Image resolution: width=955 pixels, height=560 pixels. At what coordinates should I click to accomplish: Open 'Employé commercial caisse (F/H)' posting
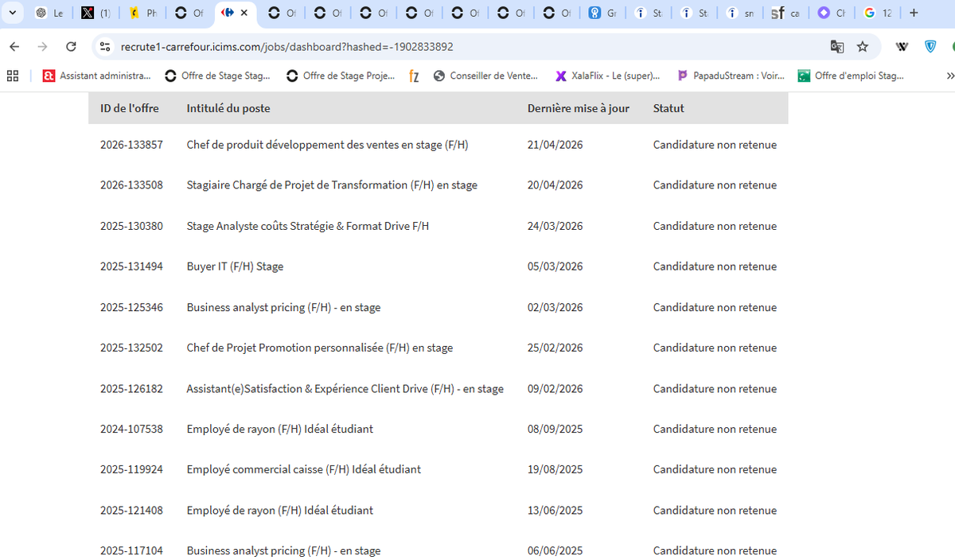[304, 469]
